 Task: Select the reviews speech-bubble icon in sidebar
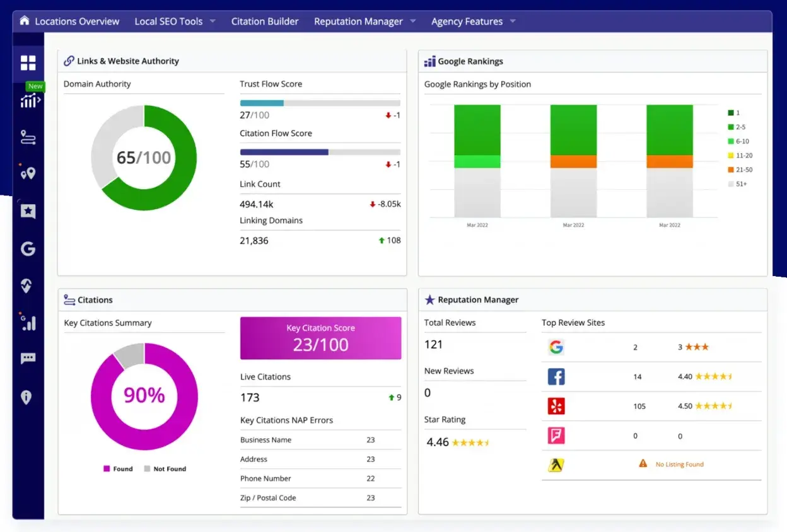tap(28, 358)
